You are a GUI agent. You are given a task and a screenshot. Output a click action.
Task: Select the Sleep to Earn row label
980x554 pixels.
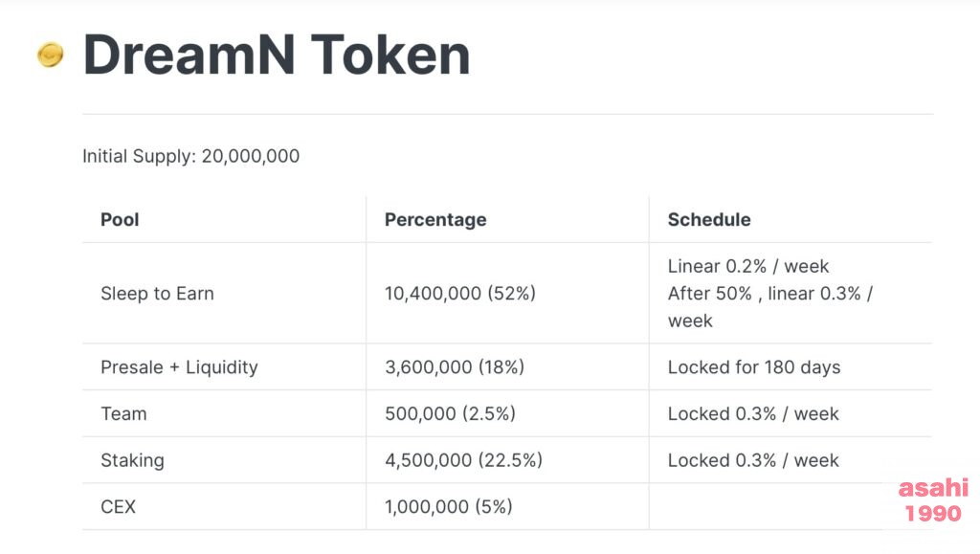pos(158,294)
